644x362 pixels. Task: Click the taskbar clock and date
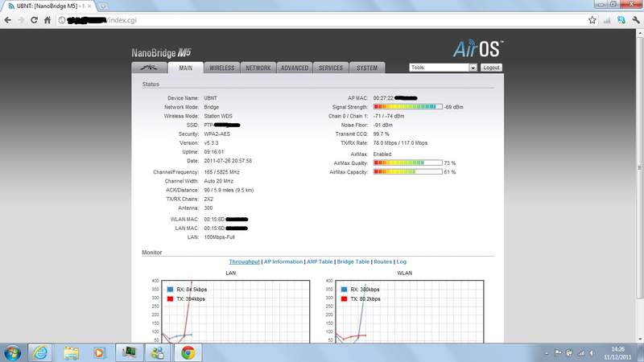pyautogui.click(x=617, y=353)
